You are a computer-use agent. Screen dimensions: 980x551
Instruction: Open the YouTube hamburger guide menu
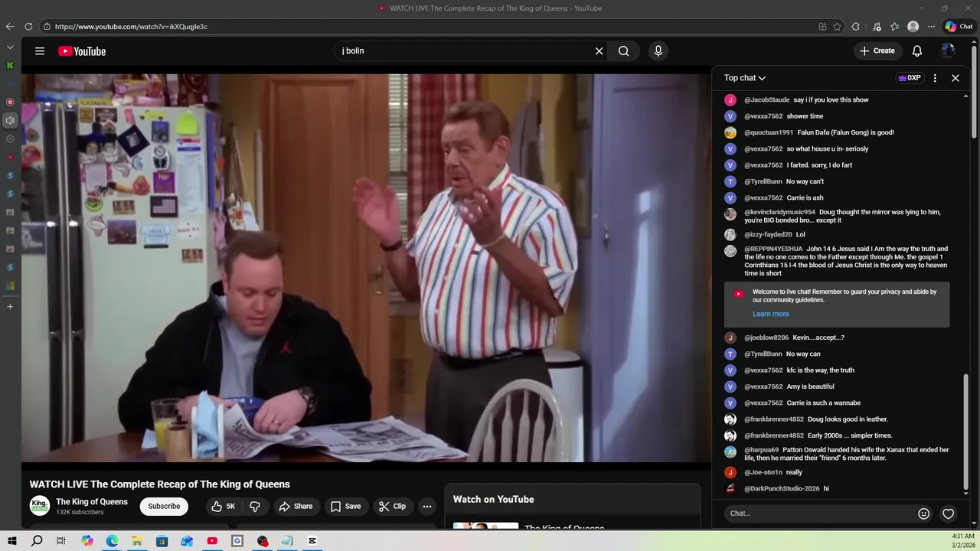pos(40,51)
